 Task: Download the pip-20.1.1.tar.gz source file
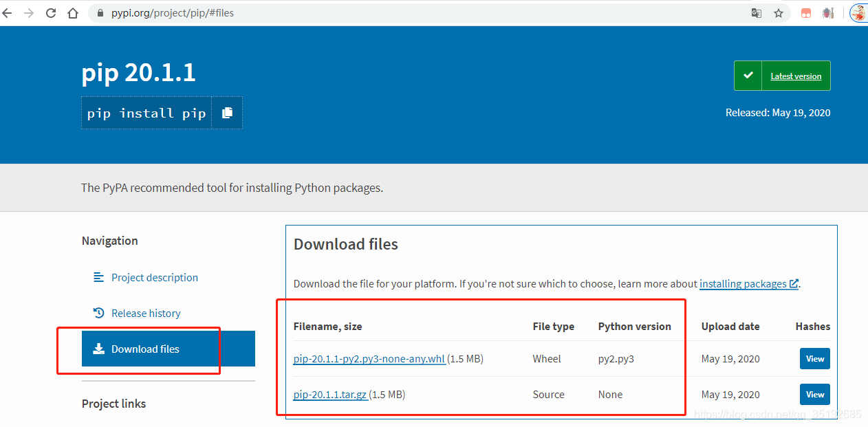[x=329, y=394]
